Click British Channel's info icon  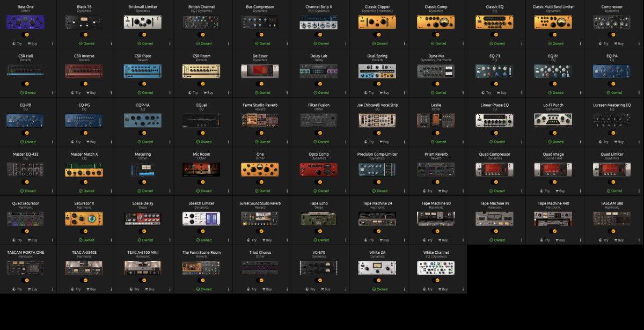click(229, 43)
